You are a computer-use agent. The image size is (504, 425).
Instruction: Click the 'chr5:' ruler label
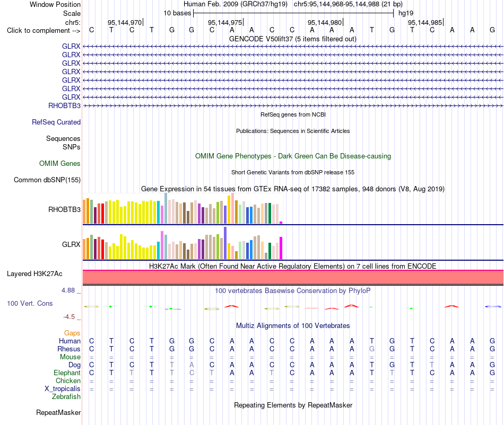click(73, 22)
